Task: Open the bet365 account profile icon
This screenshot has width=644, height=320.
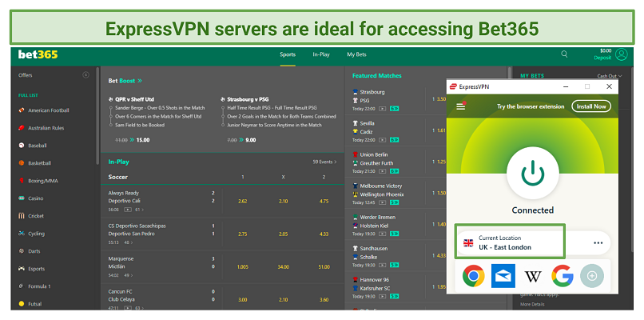Action: coord(622,54)
